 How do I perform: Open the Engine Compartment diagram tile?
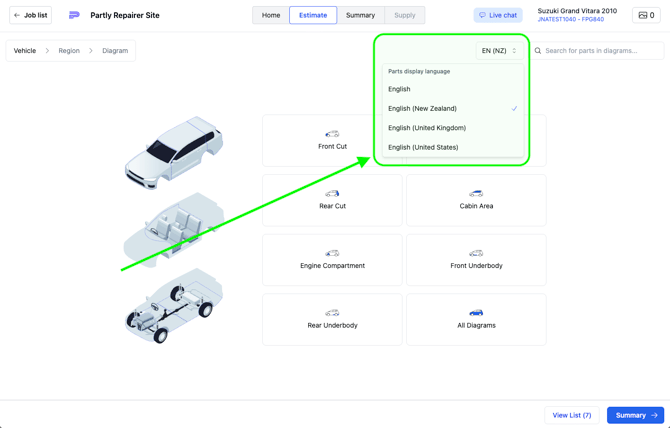(332, 259)
